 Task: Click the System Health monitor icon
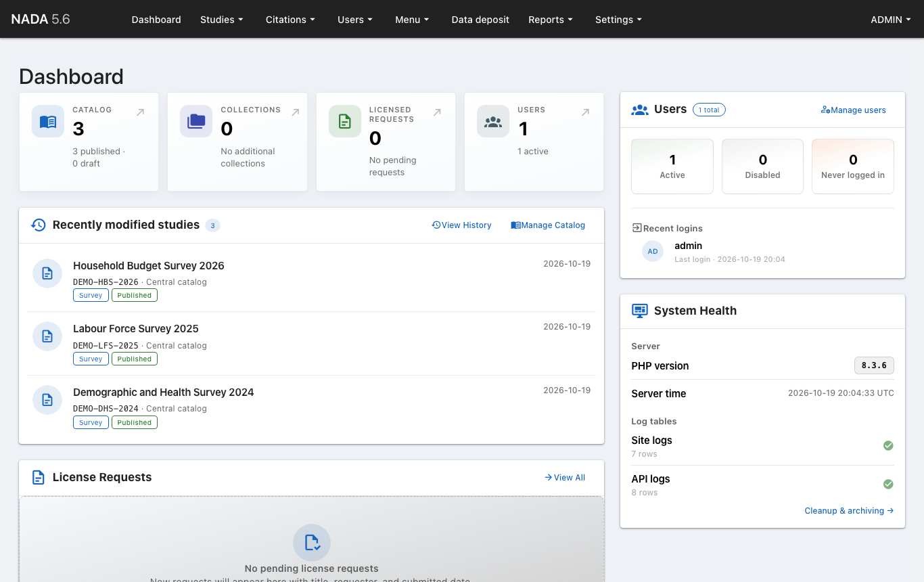point(640,311)
